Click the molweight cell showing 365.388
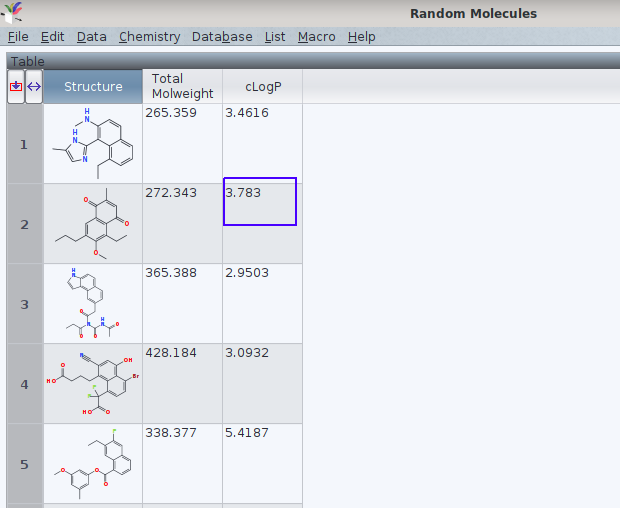Image resolution: width=620 pixels, height=508 pixels. pyautogui.click(x=182, y=303)
